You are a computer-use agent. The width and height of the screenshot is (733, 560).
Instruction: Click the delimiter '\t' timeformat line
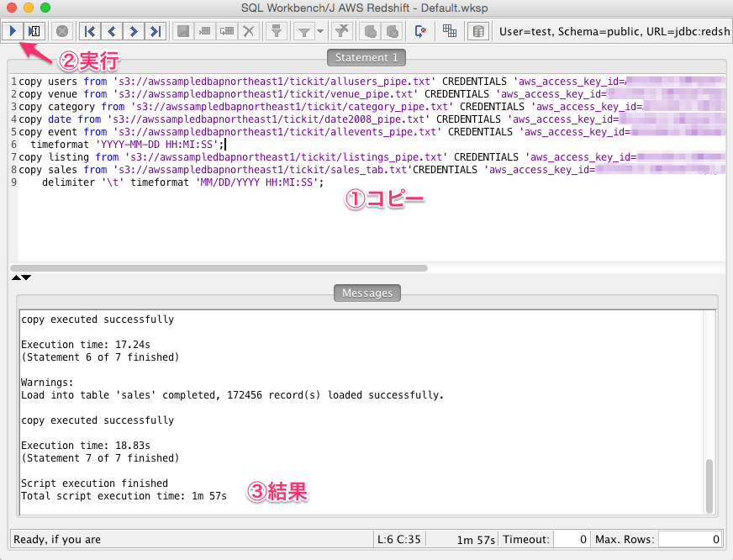coord(182,182)
